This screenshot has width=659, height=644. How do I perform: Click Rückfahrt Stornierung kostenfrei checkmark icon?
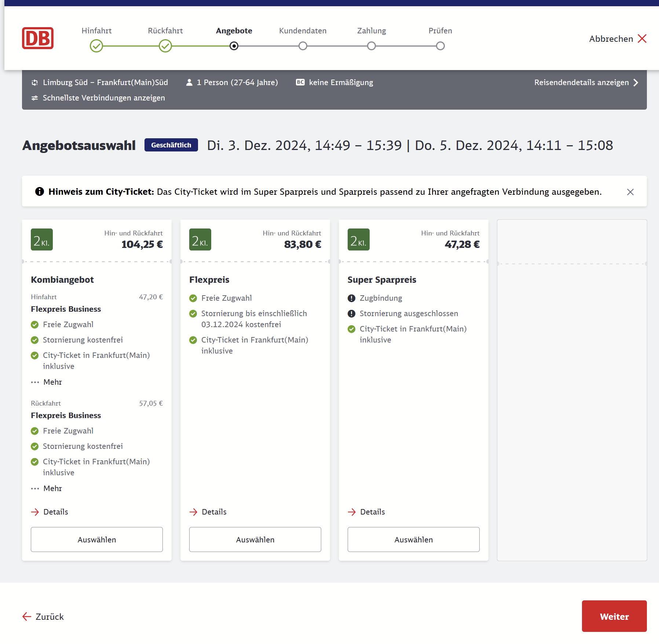tap(35, 446)
